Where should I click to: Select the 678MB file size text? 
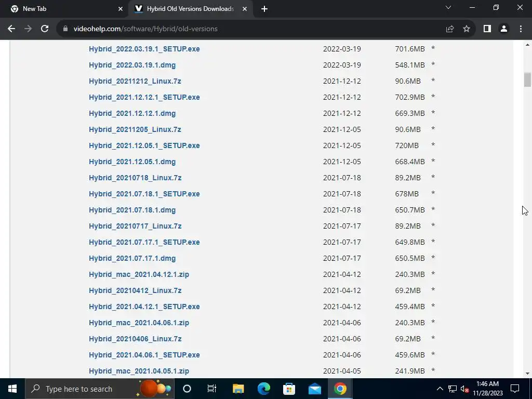407,194
